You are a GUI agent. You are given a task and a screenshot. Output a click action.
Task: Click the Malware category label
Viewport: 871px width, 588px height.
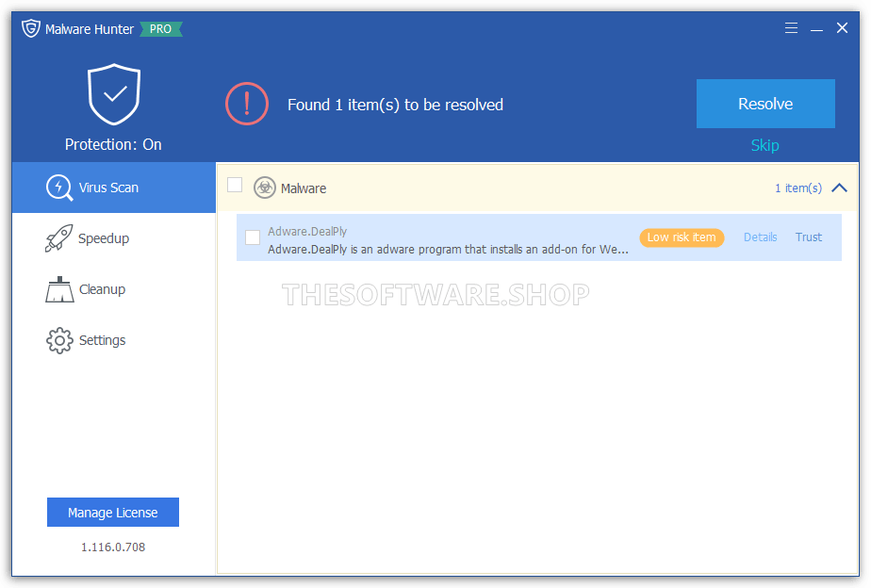pos(304,188)
